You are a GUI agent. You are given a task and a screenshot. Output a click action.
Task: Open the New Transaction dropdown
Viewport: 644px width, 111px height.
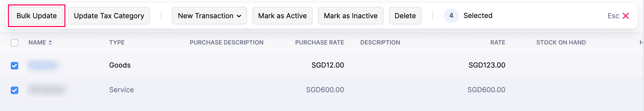pyautogui.click(x=209, y=16)
